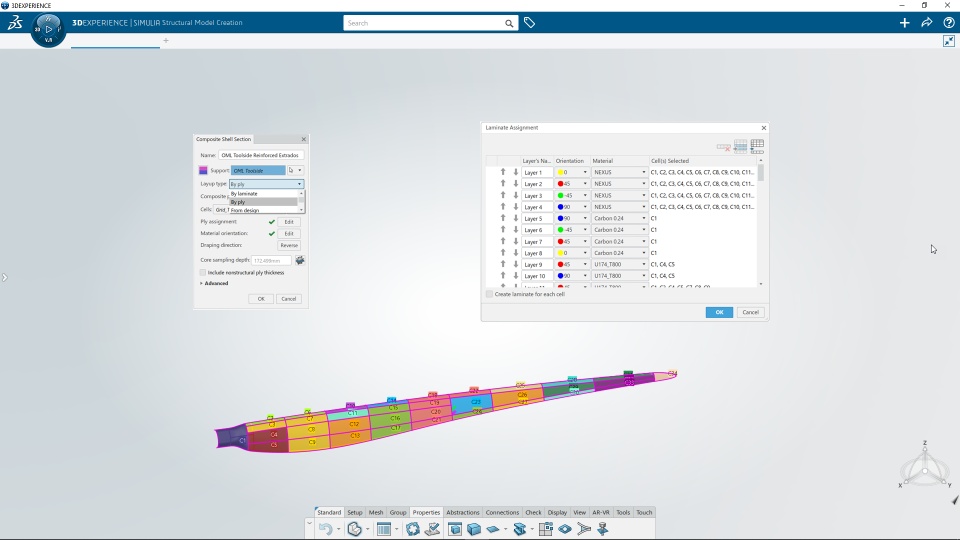The image size is (960, 540).
Task: Switch to the Mesh tab
Action: pos(376,512)
